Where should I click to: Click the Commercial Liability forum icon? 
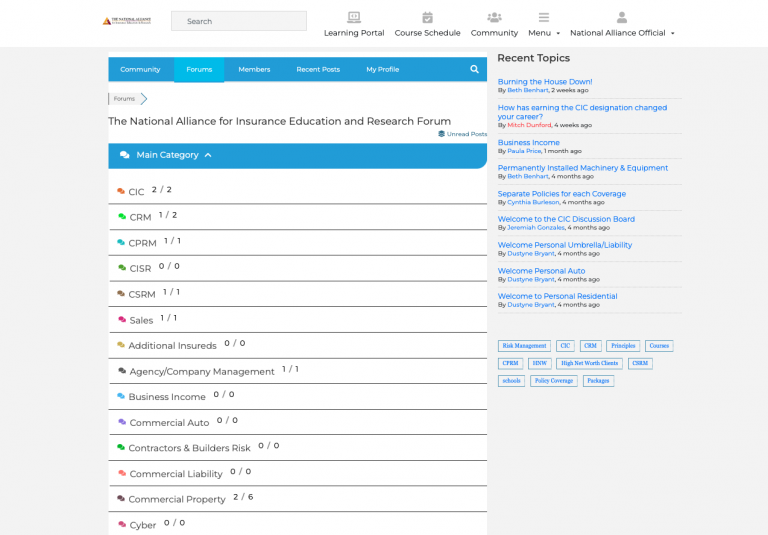(122, 473)
